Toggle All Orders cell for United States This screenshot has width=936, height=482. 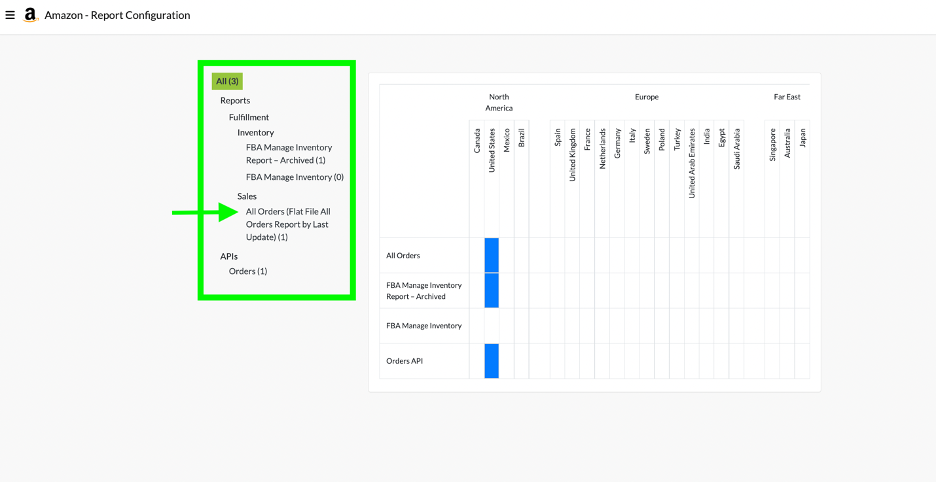pyautogui.click(x=492, y=255)
